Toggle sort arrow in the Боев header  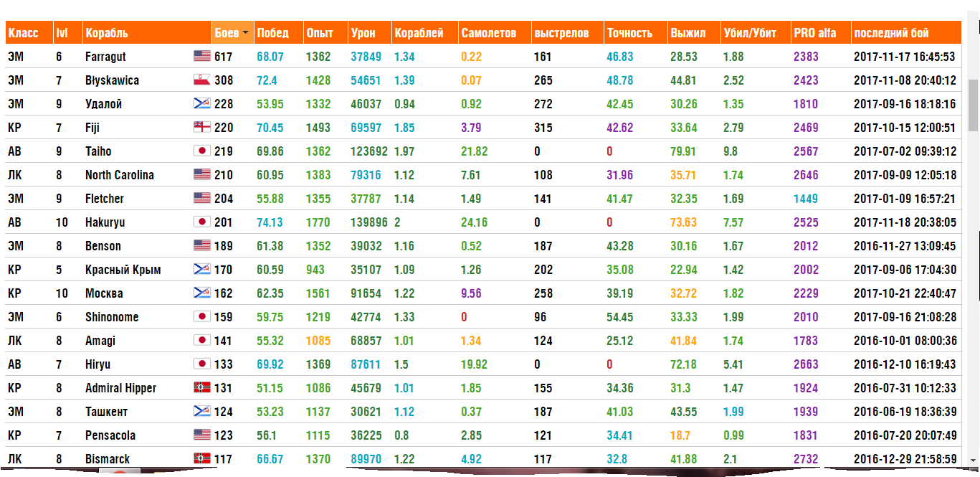(246, 33)
